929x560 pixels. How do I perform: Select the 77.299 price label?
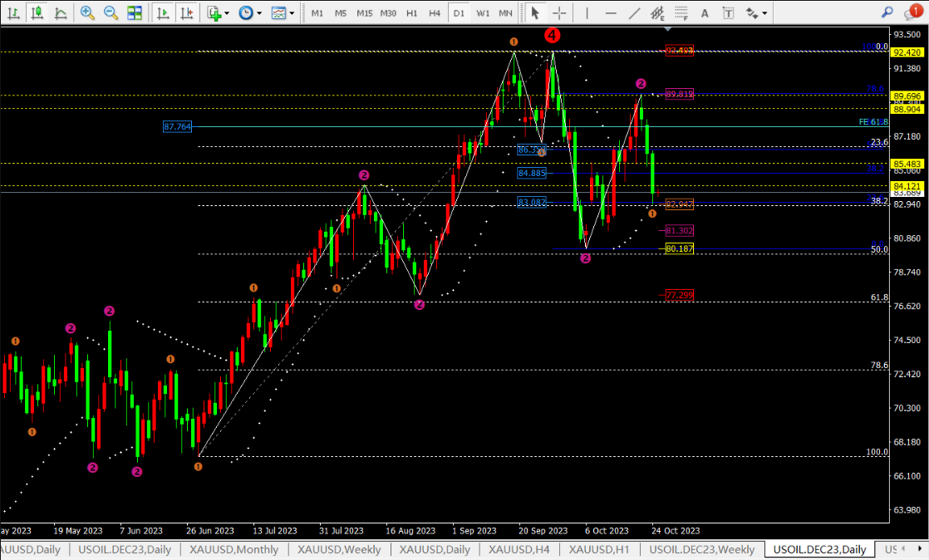tap(679, 294)
